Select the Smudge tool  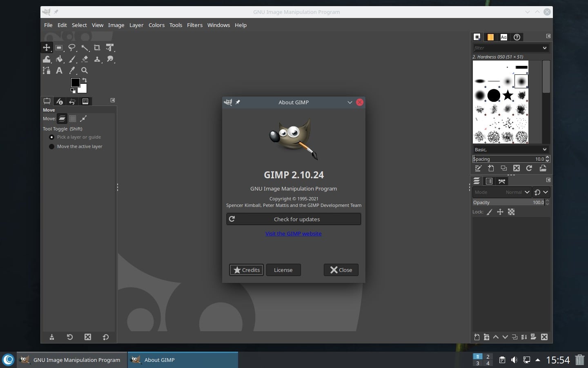(110, 59)
